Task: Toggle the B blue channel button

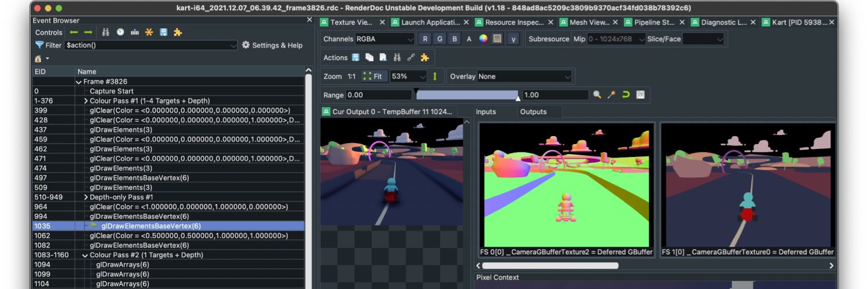Action: coord(455,39)
